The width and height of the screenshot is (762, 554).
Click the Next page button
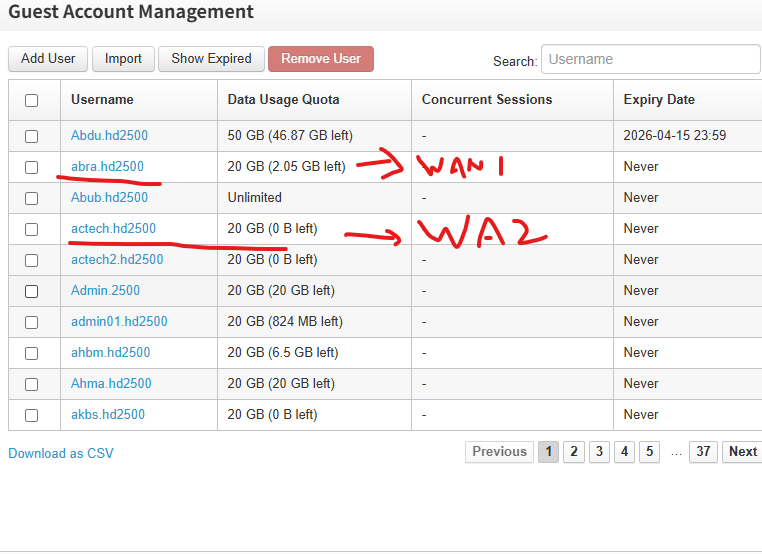742,452
